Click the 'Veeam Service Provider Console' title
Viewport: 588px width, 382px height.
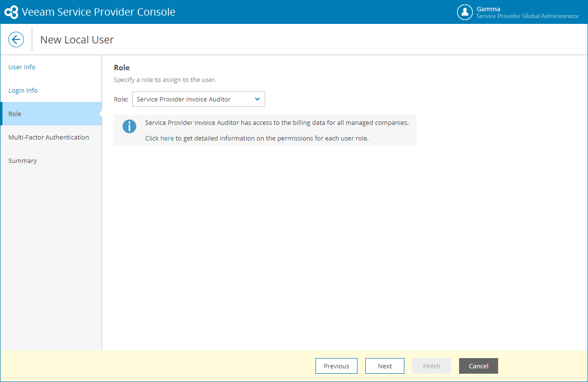(x=99, y=12)
